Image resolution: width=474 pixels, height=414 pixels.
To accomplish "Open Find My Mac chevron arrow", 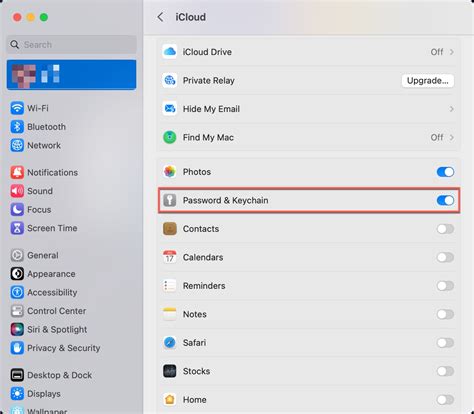I will [x=451, y=137].
